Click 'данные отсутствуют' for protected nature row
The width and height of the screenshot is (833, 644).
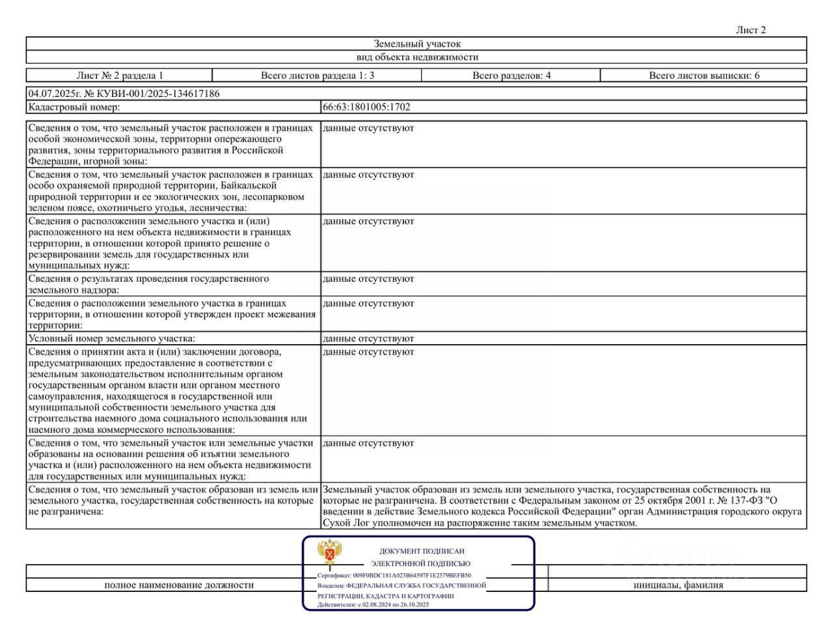(368, 175)
